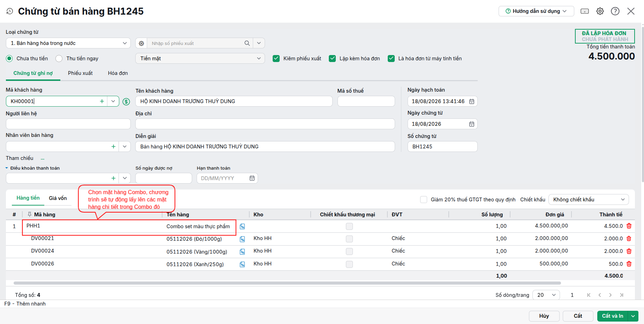Viewport: 644px width, 324px height.
Task: Check Chiết khấu thương mại for Combo row
Action: coord(349,226)
